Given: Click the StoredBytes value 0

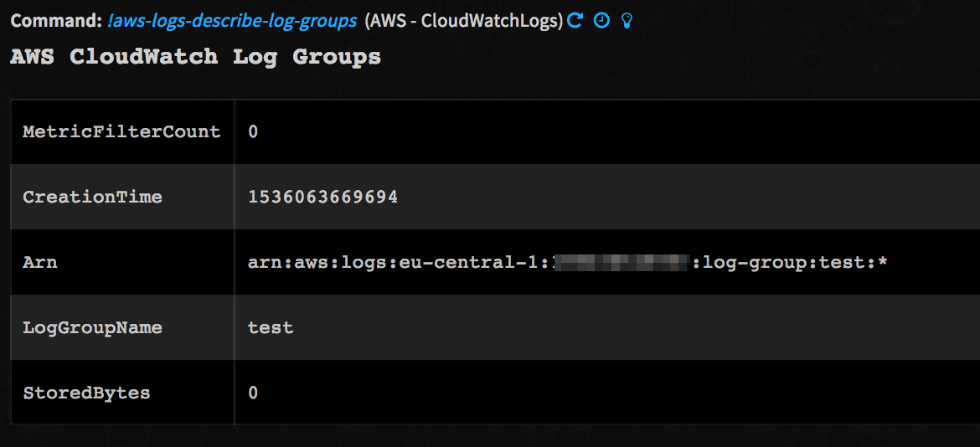Looking at the screenshot, I should [253, 393].
